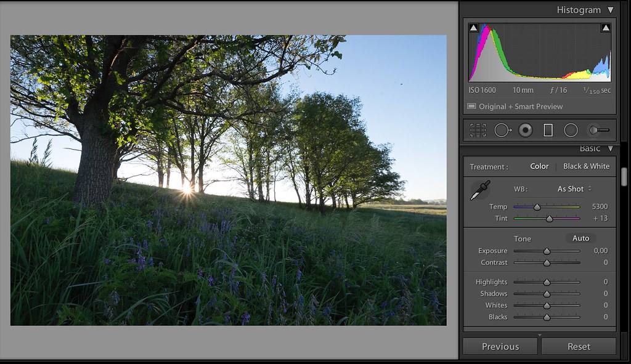Open the WB As Shot preset dropdown

[574, 188]
